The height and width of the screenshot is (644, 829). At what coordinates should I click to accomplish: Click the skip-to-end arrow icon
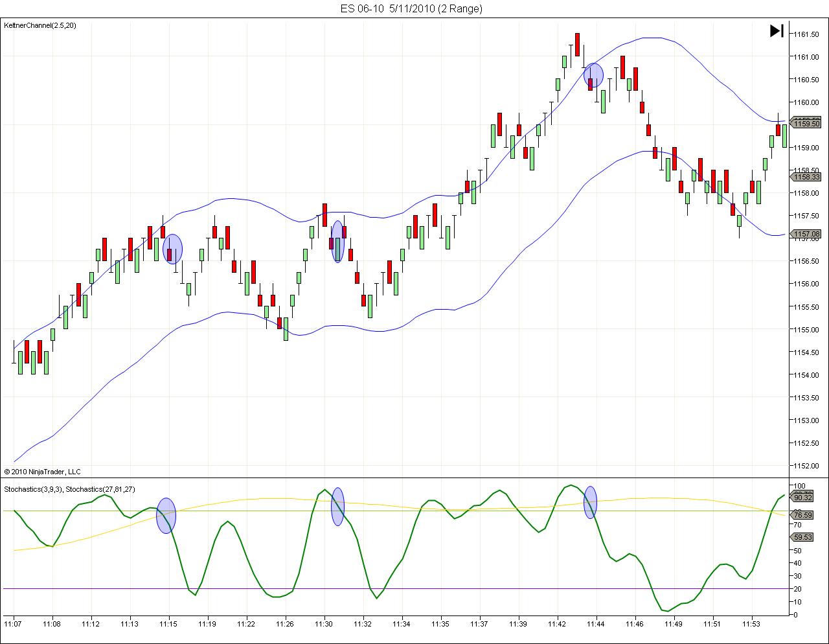pyautogui.click(x=777, y=30)
